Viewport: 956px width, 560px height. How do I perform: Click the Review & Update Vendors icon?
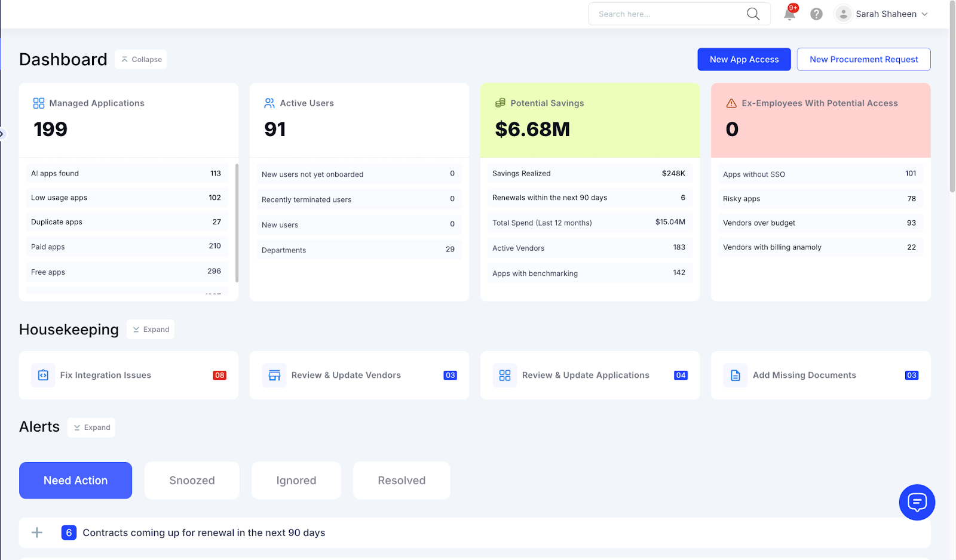coord(274,375)
